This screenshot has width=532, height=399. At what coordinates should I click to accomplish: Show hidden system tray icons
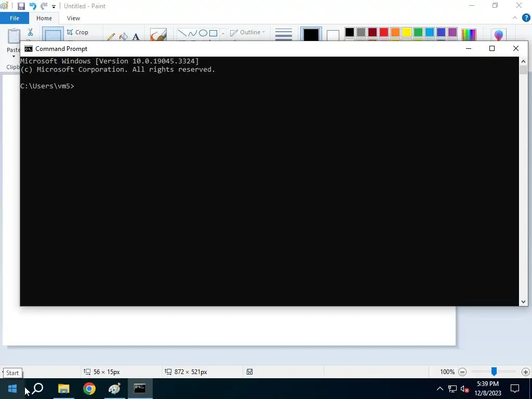pyautogui.click(x=440, y=389)
